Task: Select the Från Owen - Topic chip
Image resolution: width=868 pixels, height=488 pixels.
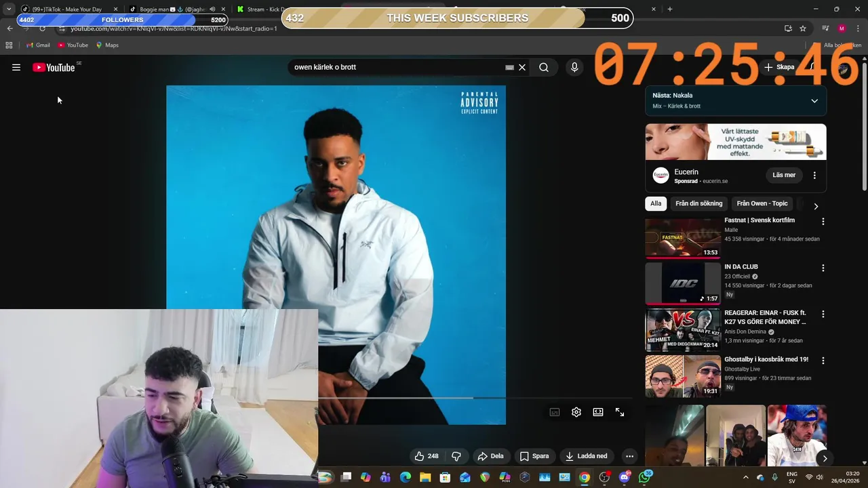Action: (762, 203)
